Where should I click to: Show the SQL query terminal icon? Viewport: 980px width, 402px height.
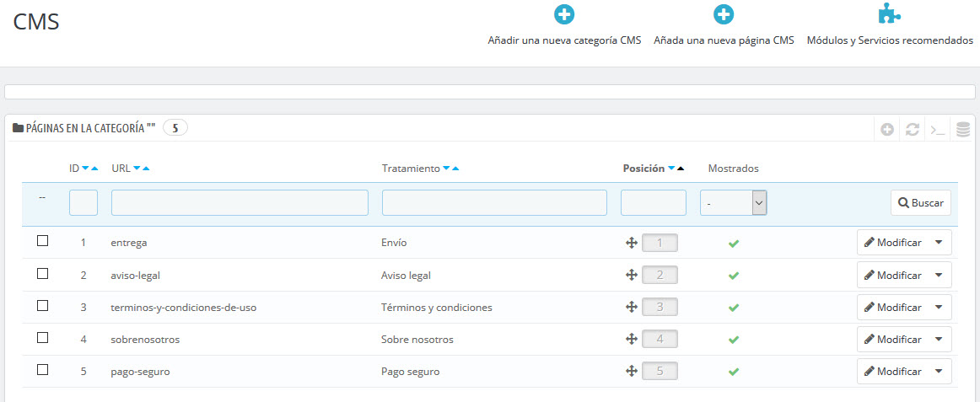pyautogui.click(x=938, y=130)
